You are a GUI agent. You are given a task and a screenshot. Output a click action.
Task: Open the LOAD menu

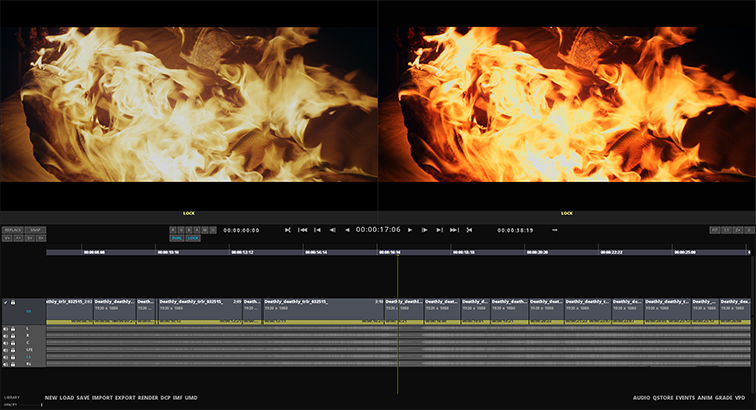pos(67,397)
